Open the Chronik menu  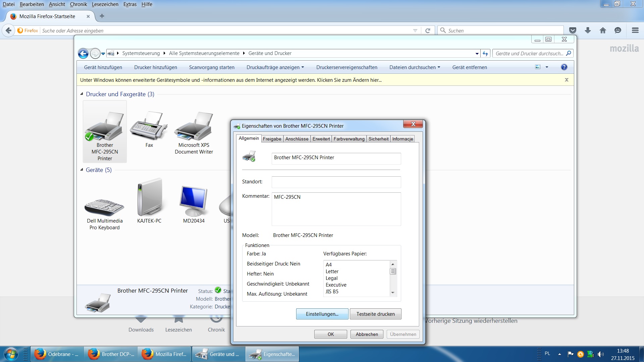click(x=78, y=4)
